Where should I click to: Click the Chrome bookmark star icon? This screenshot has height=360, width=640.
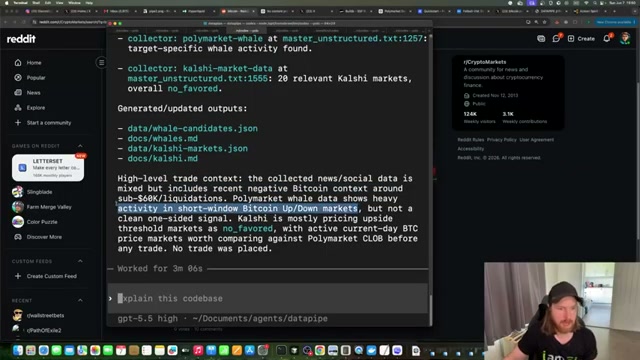[544, 22]
